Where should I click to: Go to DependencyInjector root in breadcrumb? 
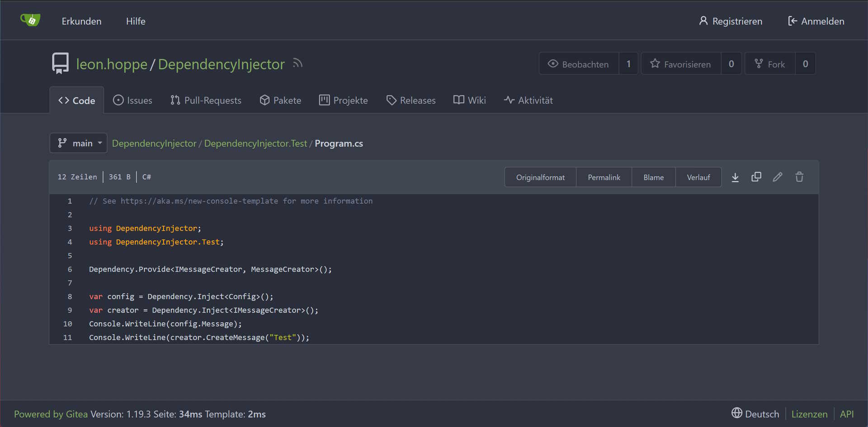[x=154, y=143]
